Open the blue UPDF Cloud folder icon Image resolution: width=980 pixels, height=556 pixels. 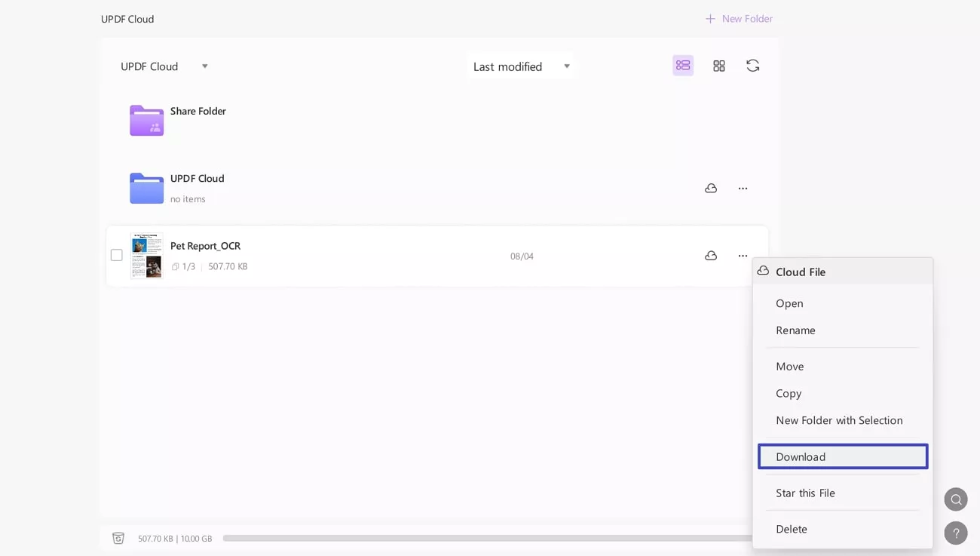(x=146, y=189)
